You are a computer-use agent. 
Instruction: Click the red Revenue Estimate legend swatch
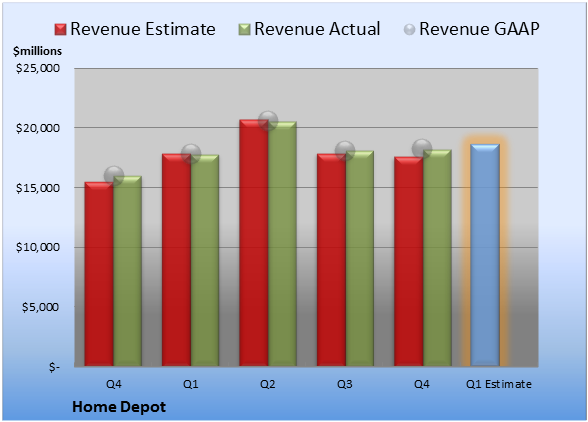pyautogui.click(x=60, y=30)
